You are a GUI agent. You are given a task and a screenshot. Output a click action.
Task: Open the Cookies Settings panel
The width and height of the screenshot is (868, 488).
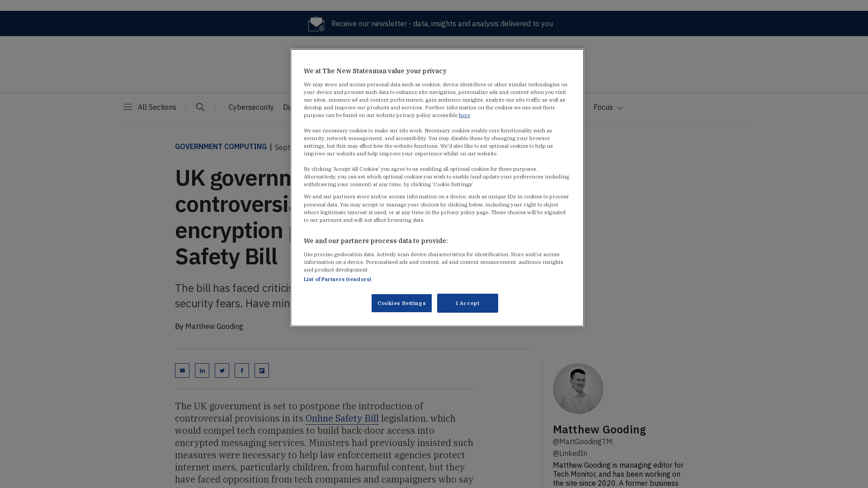(401, 303)
